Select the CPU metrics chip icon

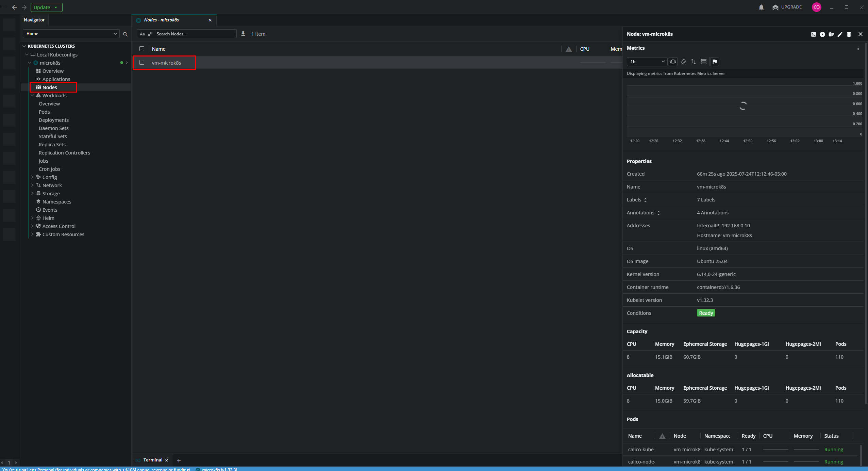[673, 62]
